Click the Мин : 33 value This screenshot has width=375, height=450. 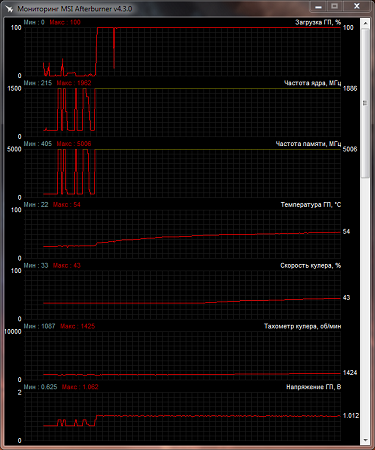pyautogui.click(x=36, y=265)
